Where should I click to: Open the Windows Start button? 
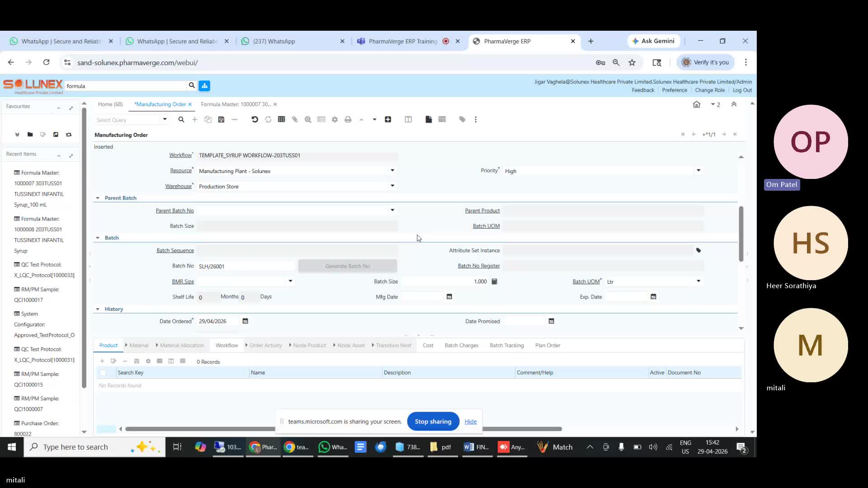pos(12,447)
